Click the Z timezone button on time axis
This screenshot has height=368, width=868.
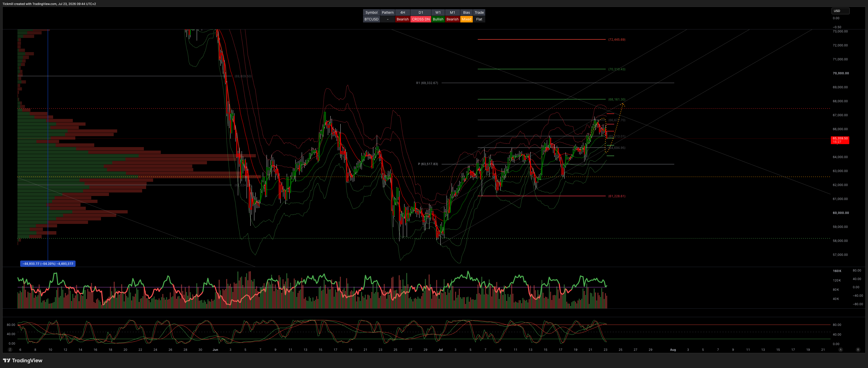(10, 350)
